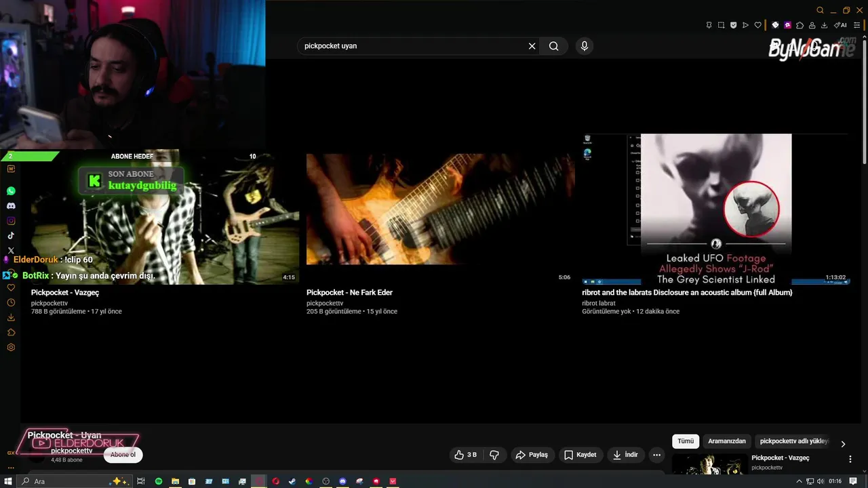Share the video via Paylaş
This screenshot has height=488, width=868.
(x=532, y=455)
